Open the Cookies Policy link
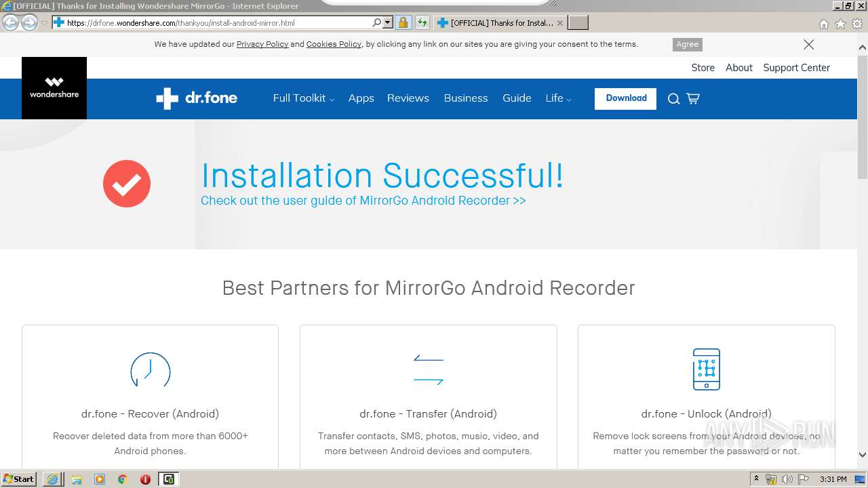Screen dimensions: 868x488 pyautogui.click(x=334, y=44)
